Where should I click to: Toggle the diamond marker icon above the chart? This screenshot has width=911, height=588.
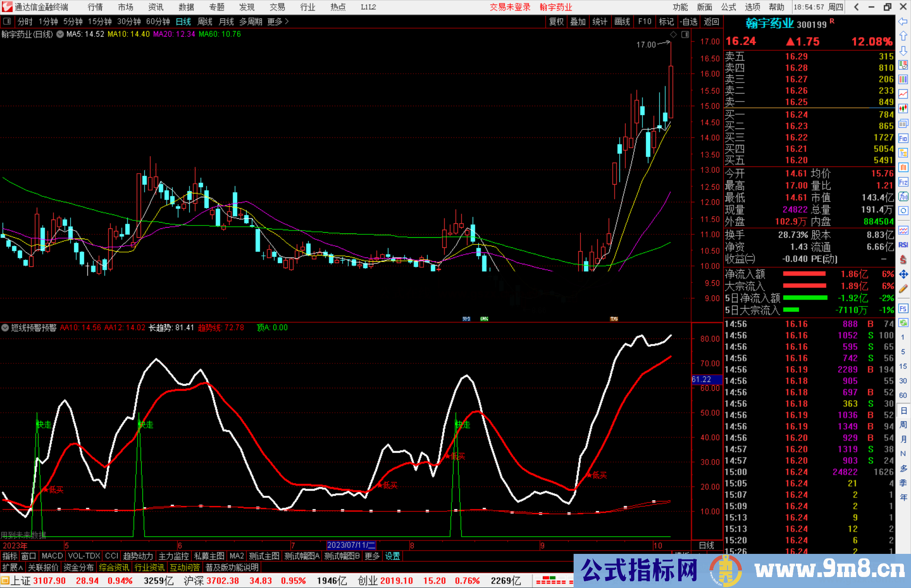click(674, 35)
